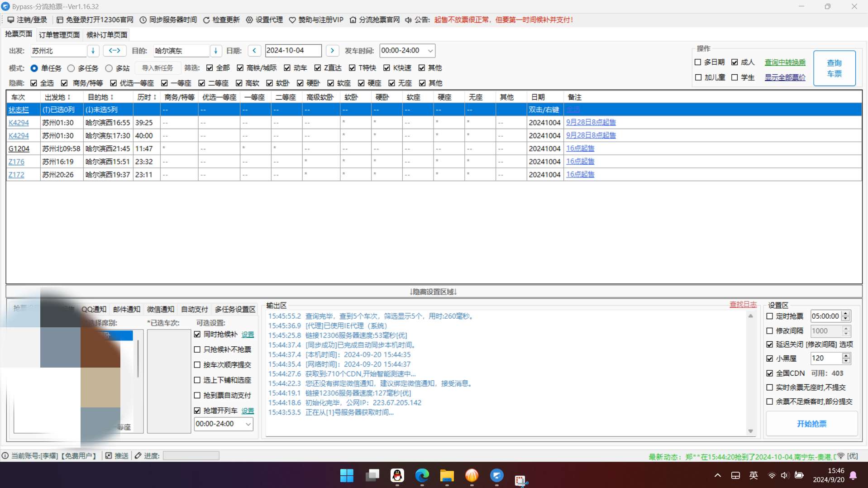Open the 自动支付 settings tab
Screen dimensions: 868x488
pos(194,309)
